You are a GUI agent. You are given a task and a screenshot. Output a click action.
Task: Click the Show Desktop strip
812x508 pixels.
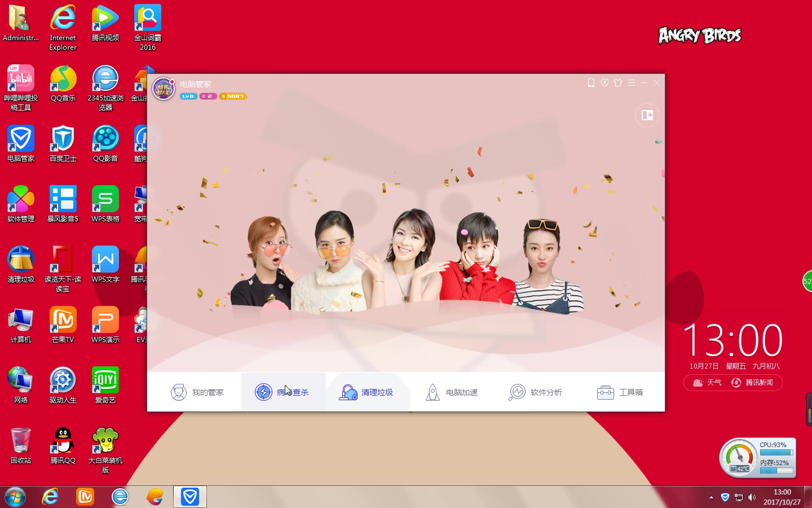(x=808, y=497)
